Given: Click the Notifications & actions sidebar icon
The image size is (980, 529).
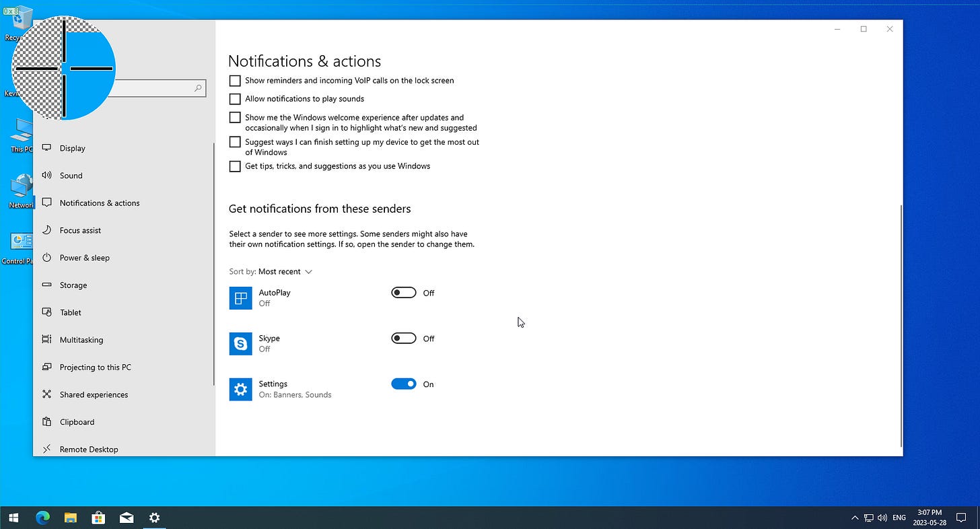Looking at the screenshot, I should click(x=46, y=203).
